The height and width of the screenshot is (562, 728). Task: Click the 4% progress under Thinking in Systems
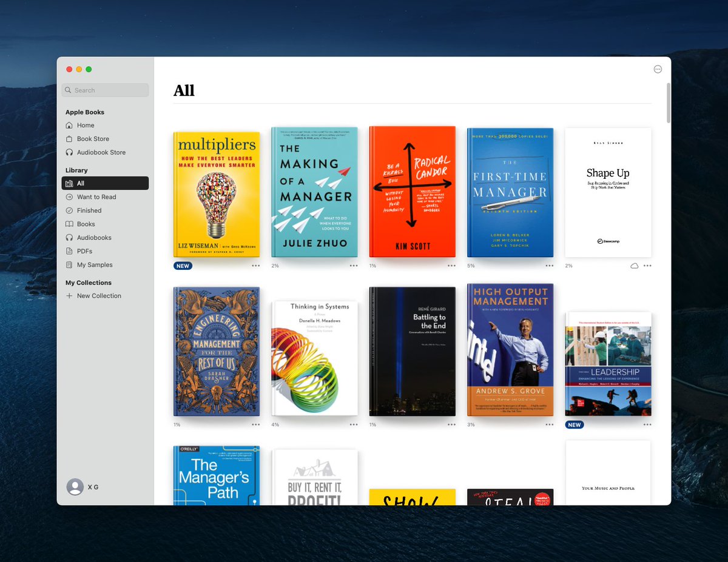point(275,424)
